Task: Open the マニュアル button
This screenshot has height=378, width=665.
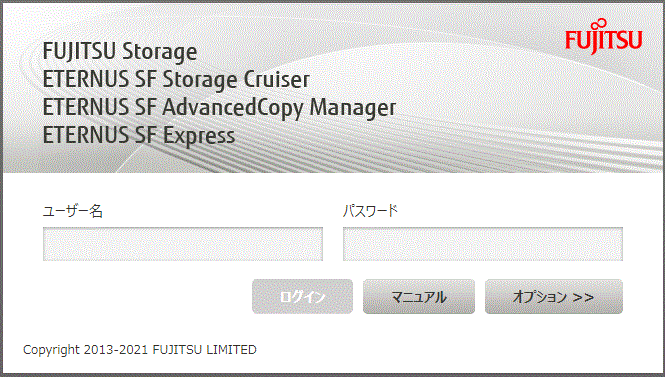Action: click(x=419, y=297)
